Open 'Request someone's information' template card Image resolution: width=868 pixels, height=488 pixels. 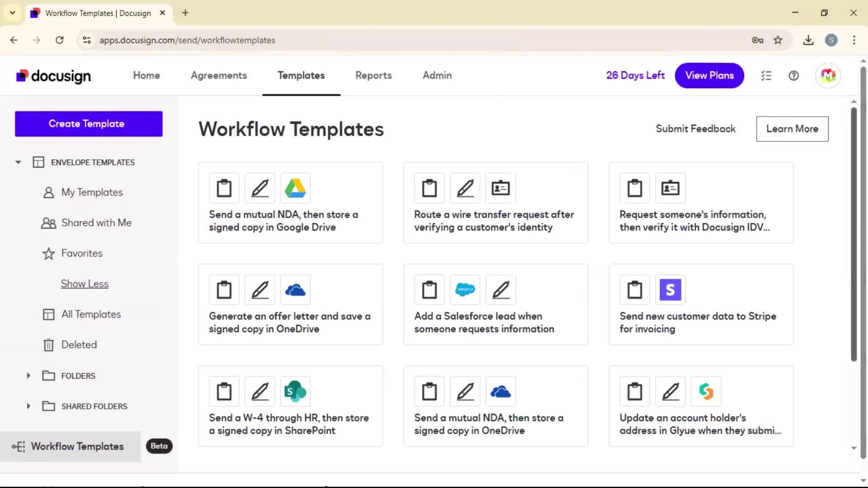tap(701, 202)
